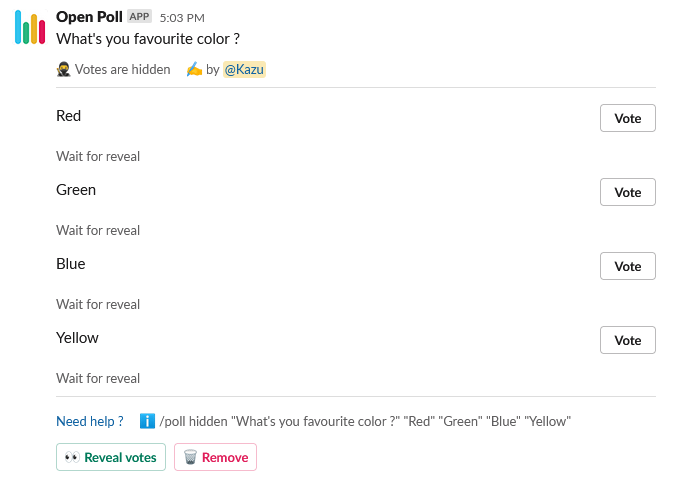Vote for the Blue option

[627, 266]
